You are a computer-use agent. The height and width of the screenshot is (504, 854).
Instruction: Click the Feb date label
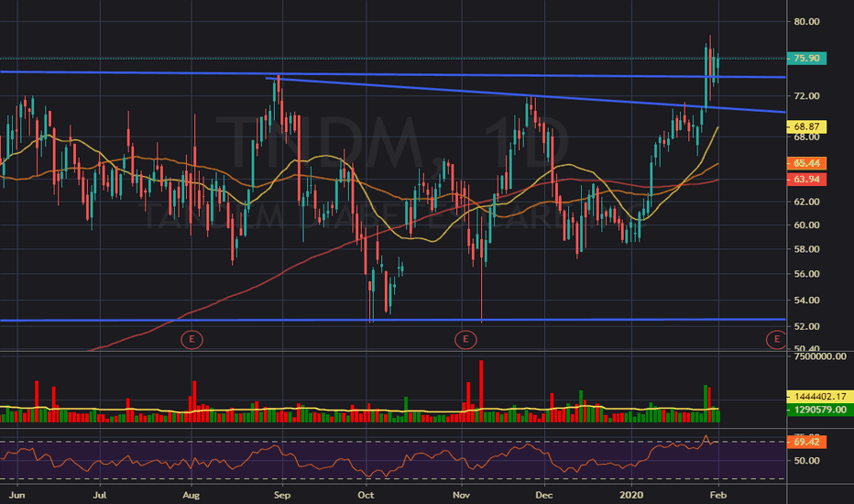tap(718, 495)
